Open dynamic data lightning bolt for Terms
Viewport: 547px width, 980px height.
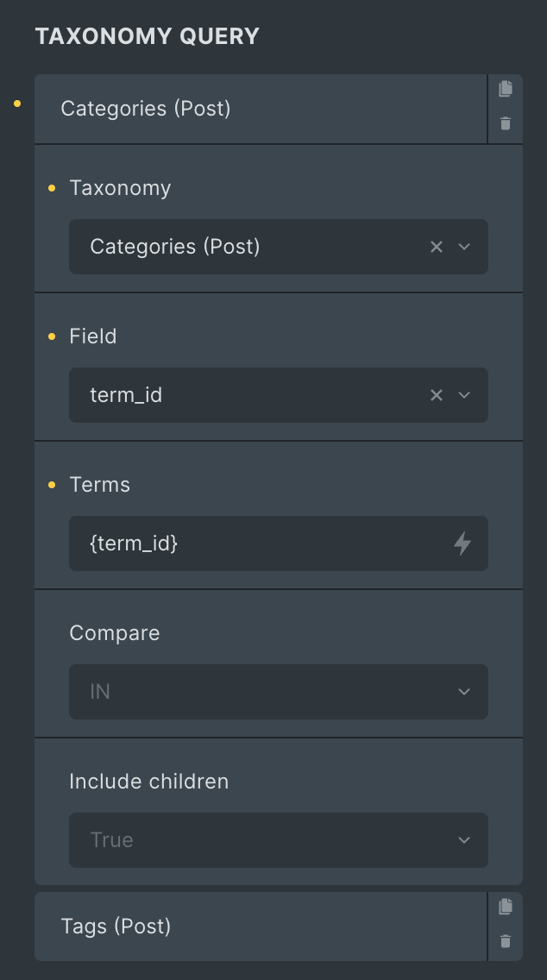(462, 543)
